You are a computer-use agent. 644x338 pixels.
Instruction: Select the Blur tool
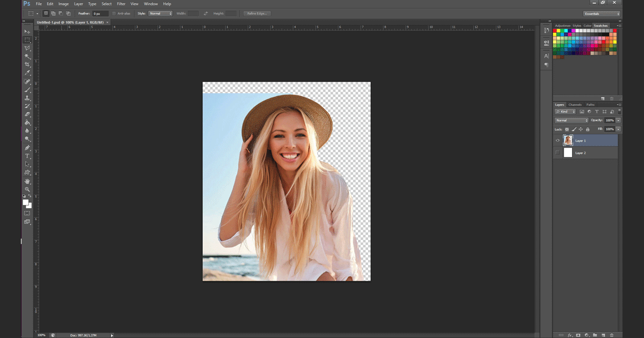click(27, 130)
